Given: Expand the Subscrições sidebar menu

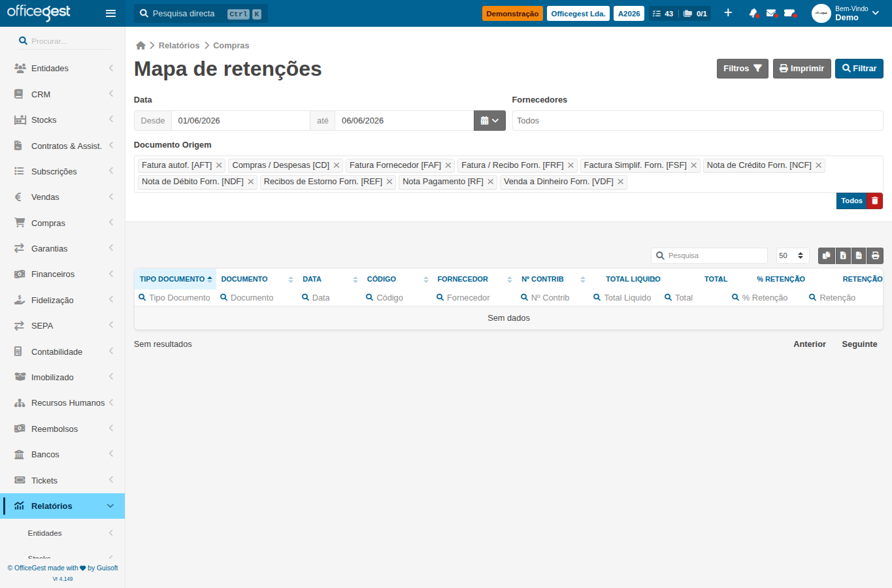Looking at the screenshot, I should [63, 171].
